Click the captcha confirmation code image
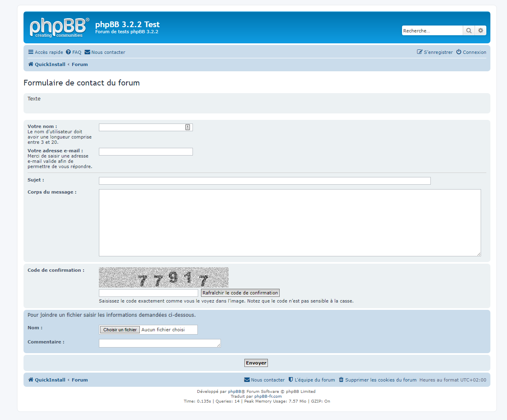The width and height of the screenshot is (507, 420). pyautogui.click(x=163, y=277)
